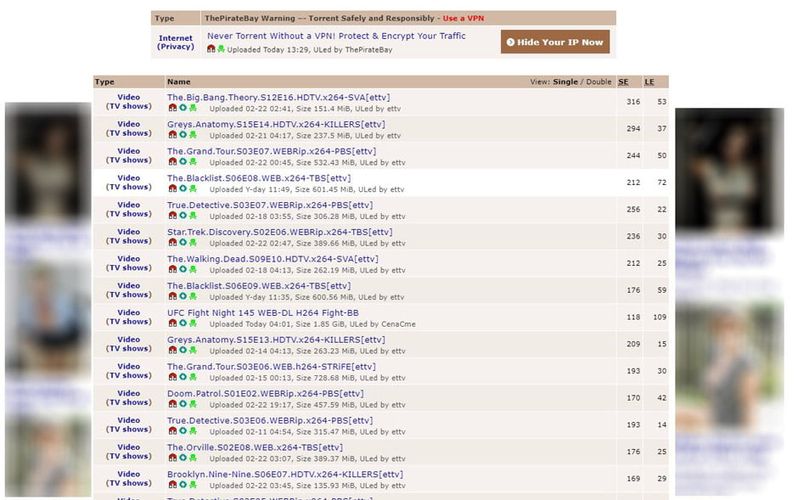This screenshot has width=800, height=500.
Task: Click the green skull icon under The.Big.Bang.Theory.S12E16
Action: [x=193, y=108]
